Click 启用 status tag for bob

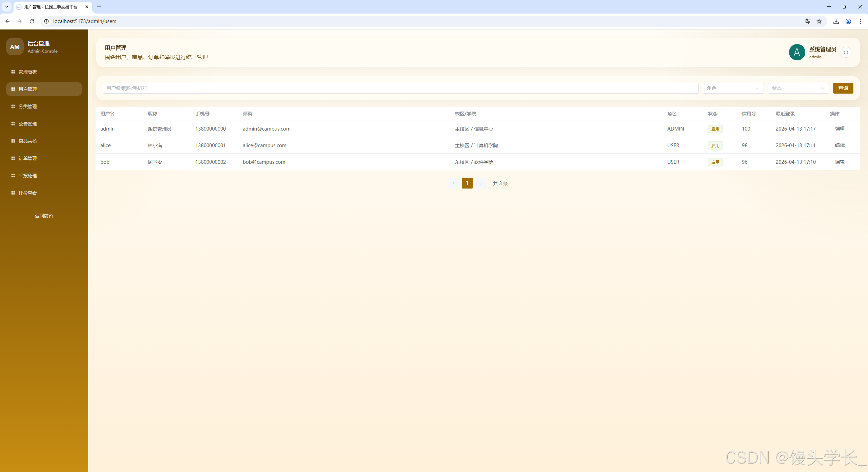(x=715, y=162)
